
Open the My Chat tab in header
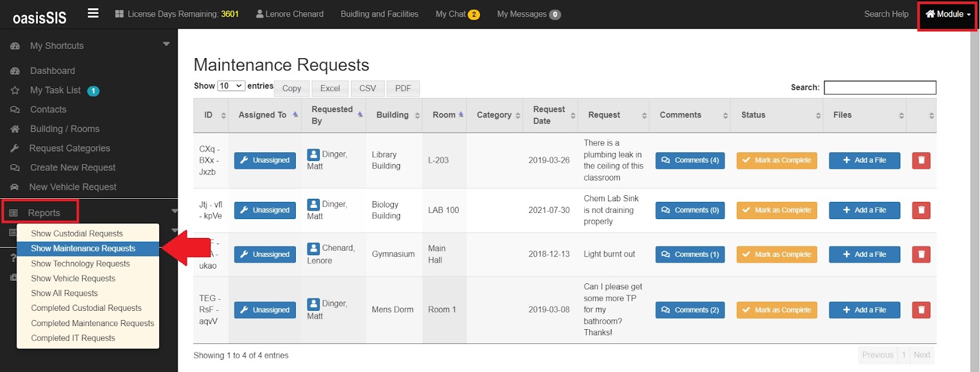pos(458,14)
